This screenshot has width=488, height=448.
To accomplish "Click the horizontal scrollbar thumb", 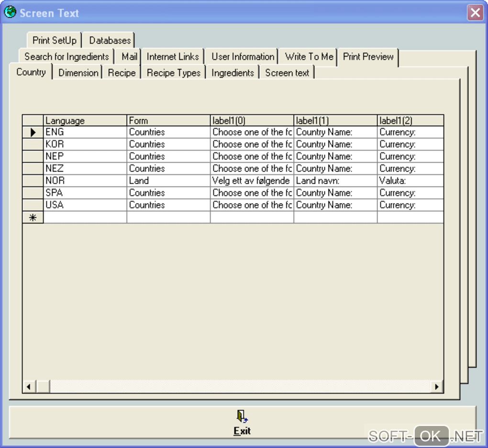I will tap(43, 387).
